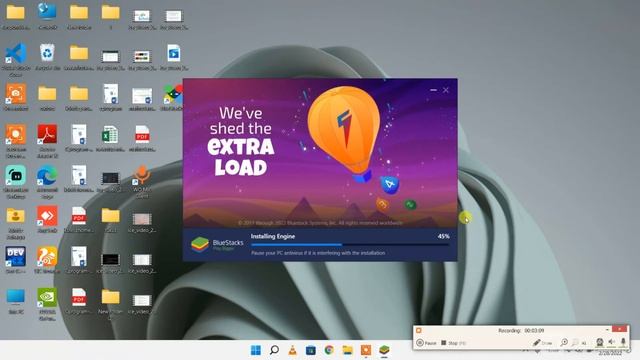Minimize the BlueStacks installer window
The width and height of the screenshot is (640, 360).
pos(433,90)
